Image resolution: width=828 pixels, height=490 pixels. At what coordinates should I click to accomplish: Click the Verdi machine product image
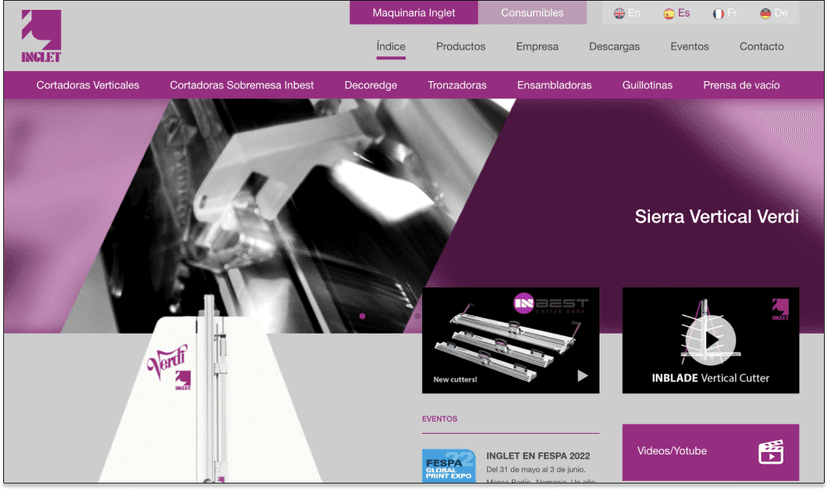click(210, 390)
